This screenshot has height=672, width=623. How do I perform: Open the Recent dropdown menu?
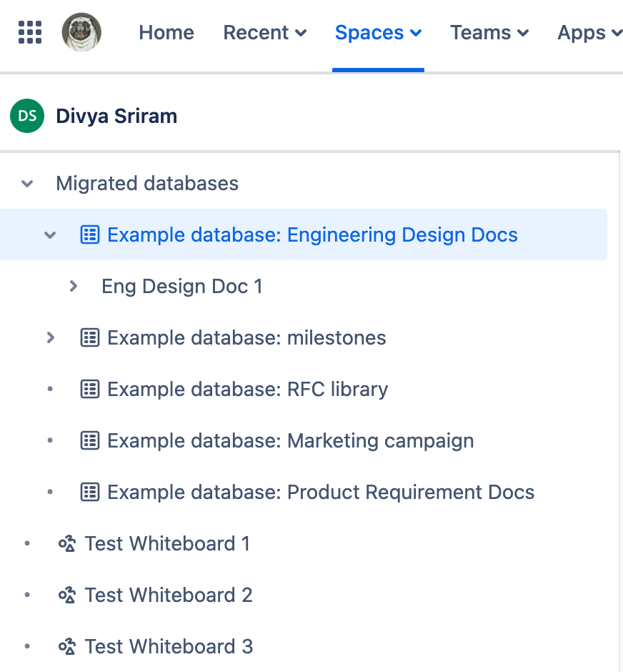(265, 33)
